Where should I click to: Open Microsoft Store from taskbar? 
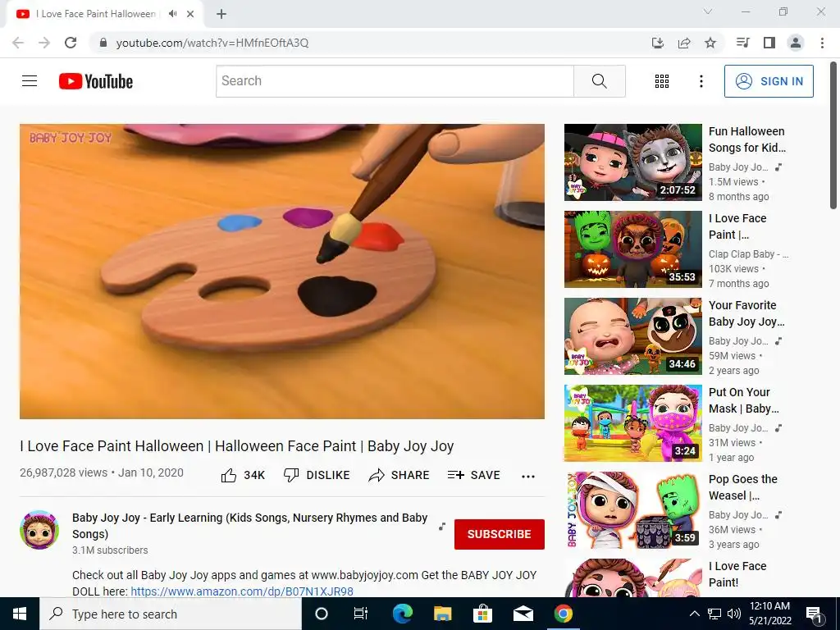pyautogui.click(x=482, y=614)
